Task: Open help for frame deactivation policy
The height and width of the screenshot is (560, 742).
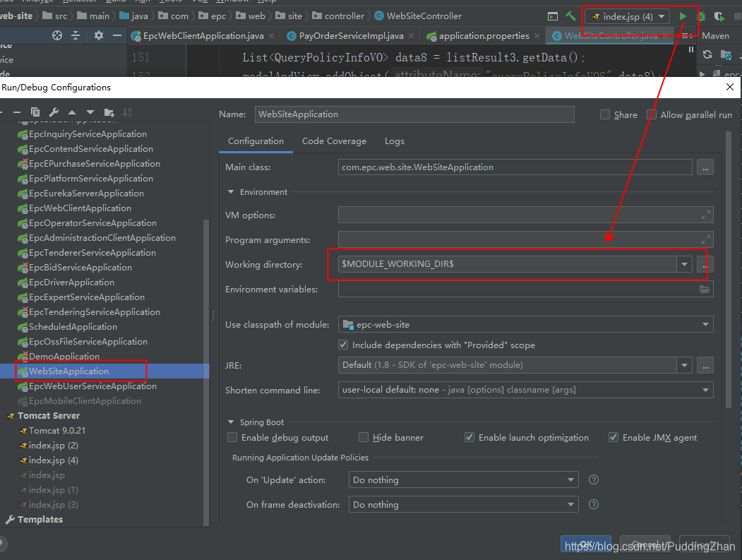Action: (594, 504)
